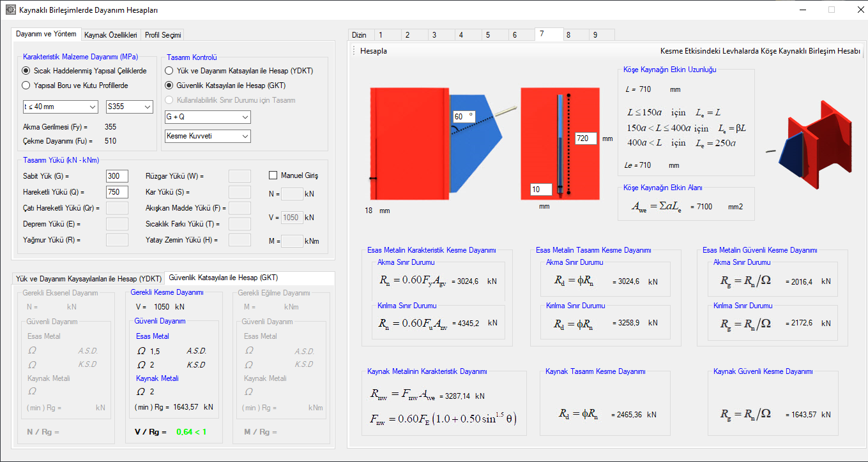Viewport: 868px width, 462px height.
Task: Click the Rüzgar Yükü (W) input field
Action: point(240,176)
